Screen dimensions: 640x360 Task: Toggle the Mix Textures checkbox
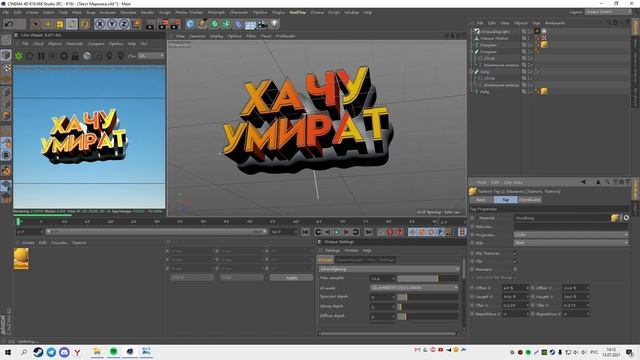pyautogui.click(x=515, y=253)
